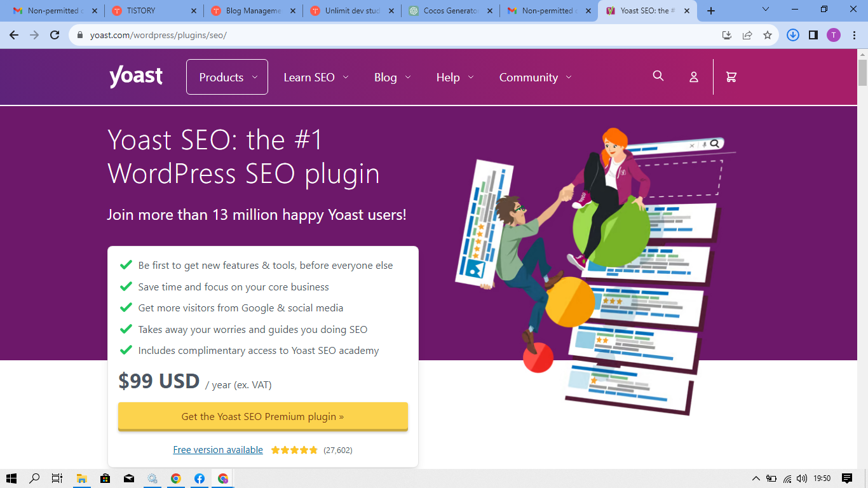Click the taskbar clock showing 19:50

click(822, 478)
